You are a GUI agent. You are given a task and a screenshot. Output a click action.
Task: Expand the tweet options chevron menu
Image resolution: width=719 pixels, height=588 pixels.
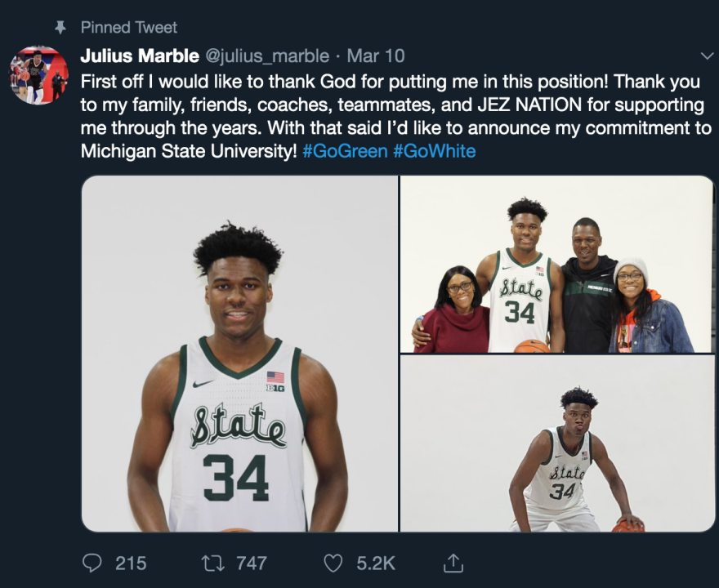click(707, 56)
